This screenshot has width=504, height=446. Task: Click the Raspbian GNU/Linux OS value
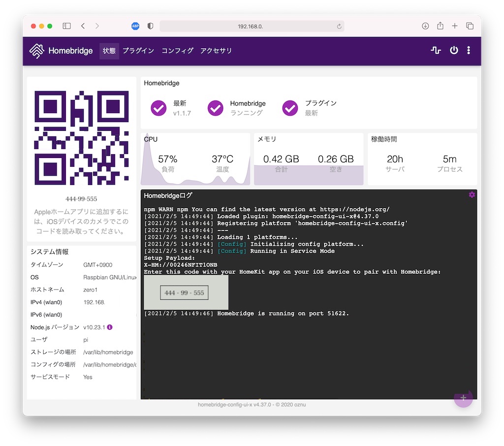[110, 277]
